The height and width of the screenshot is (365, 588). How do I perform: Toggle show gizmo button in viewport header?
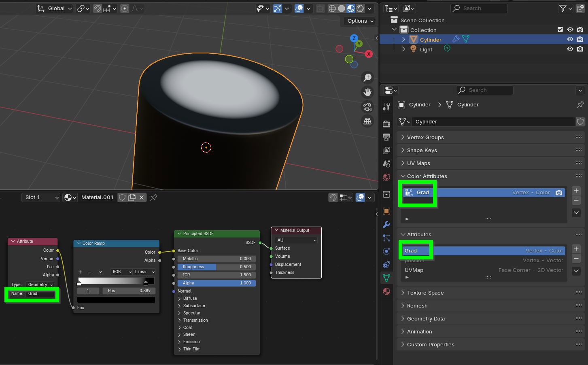[x=278, y=8]
